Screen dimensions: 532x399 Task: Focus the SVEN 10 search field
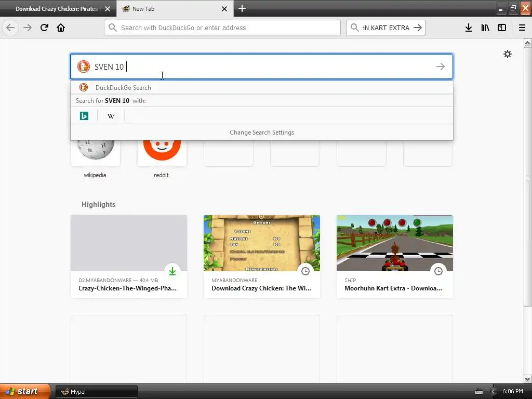click(x=262, y=66)
